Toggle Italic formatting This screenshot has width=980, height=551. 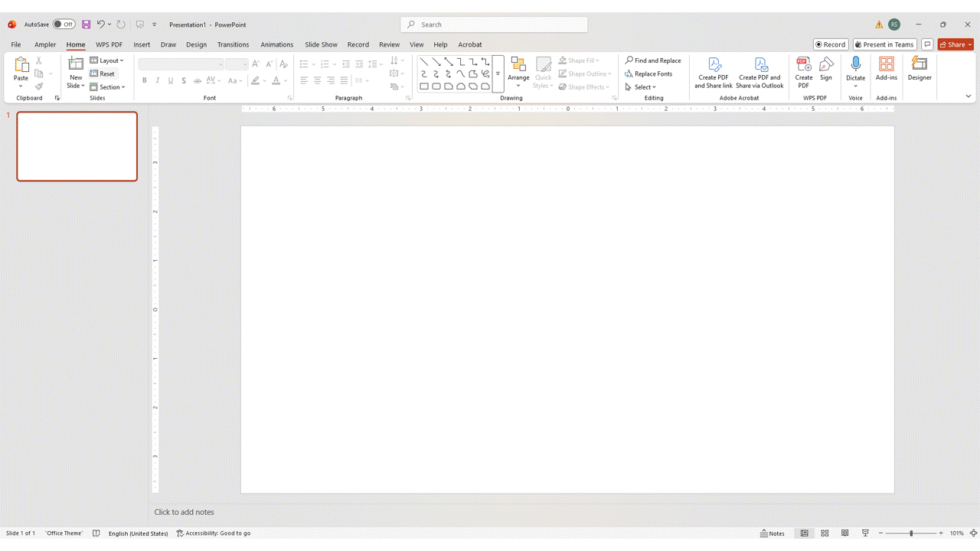click(x=158, y=80)
